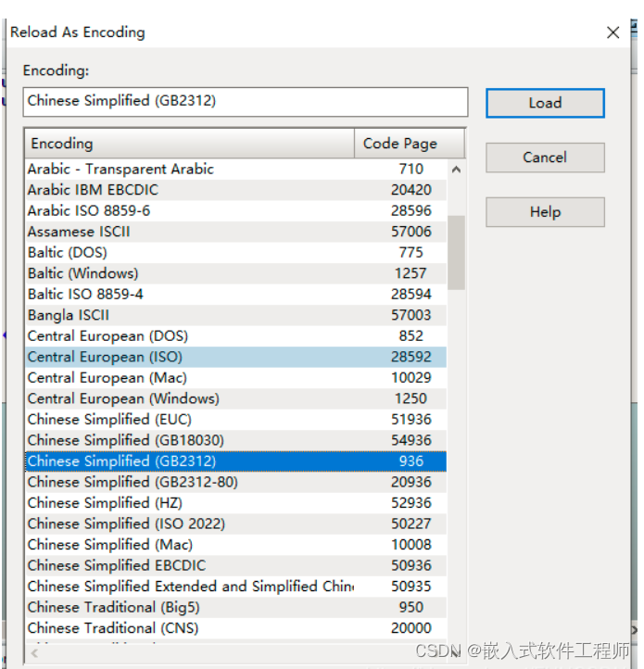This screenshot has width=644, height=669.
Task: Select Arabic IBM EBCDIC encoding
Action: point(236,190)
